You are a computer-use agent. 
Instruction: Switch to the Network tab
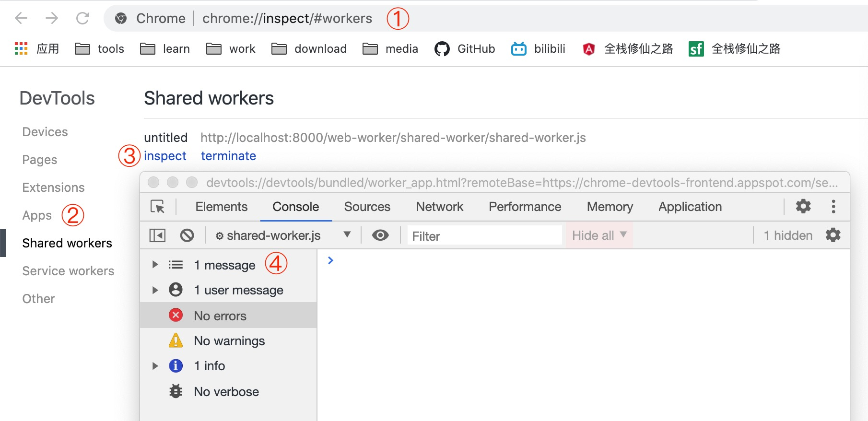point(440,207)
